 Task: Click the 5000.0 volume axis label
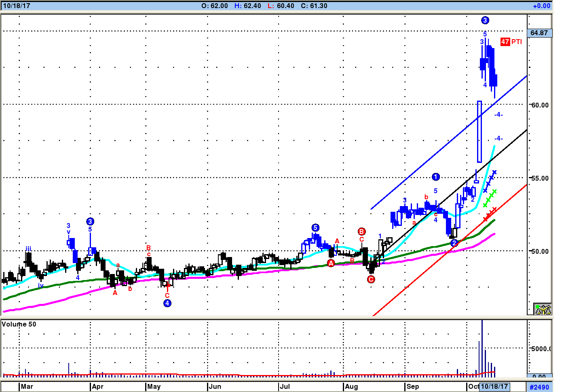click(x=541, y=349)
